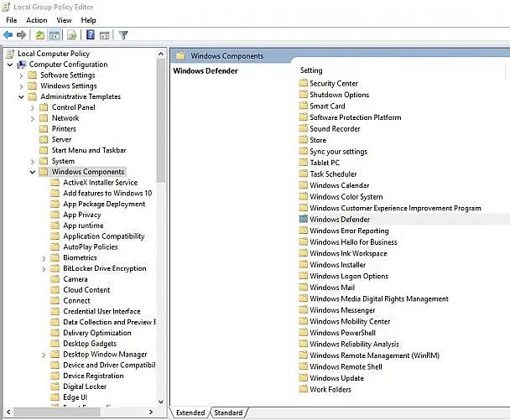This screenshot has width=510, height=420.
Task: Toggle Show/Hide Action Pane icon
Action: click(104, 34)
